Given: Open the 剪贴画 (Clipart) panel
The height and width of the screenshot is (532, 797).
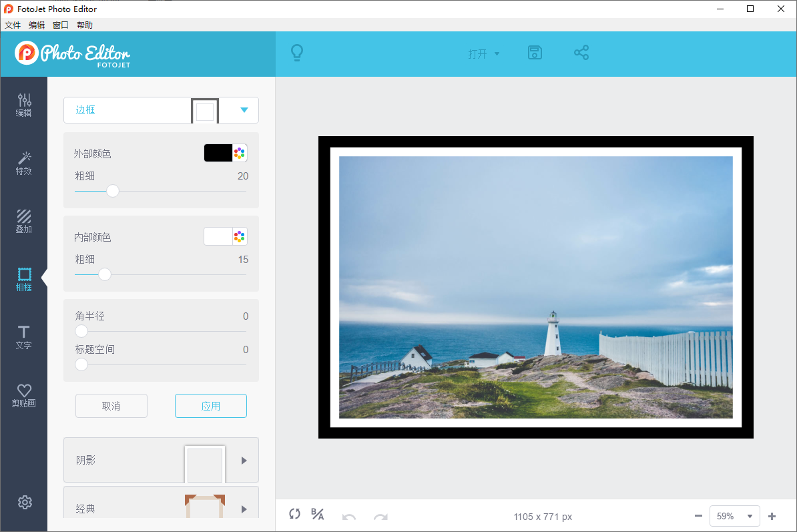Looking at the screenshot, I should pyautogui.click(x=24, y=394).
